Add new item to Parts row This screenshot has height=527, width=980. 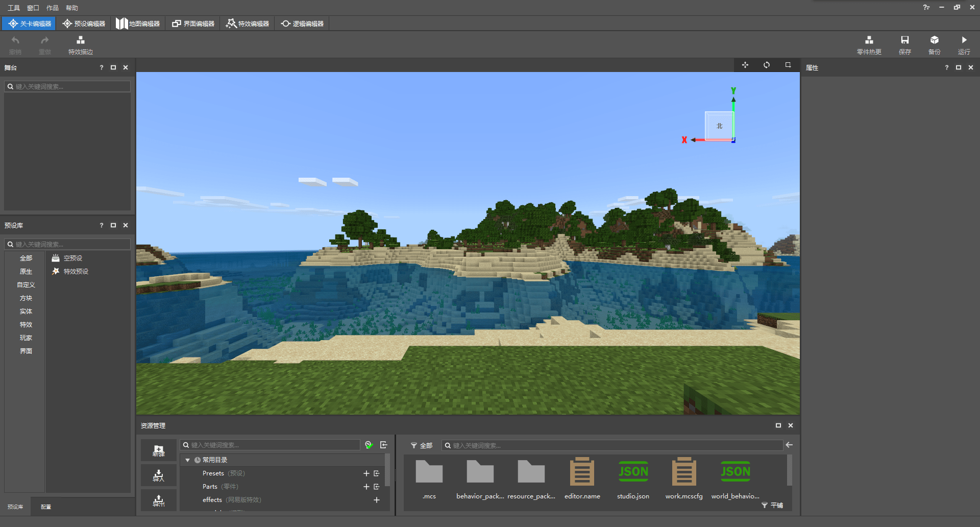(x=366, y=487)
